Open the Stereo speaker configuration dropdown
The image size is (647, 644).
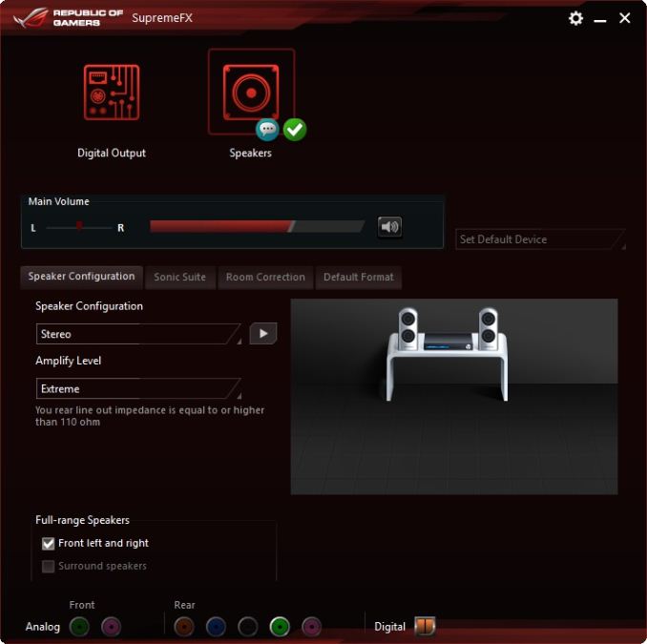[138, 334]
